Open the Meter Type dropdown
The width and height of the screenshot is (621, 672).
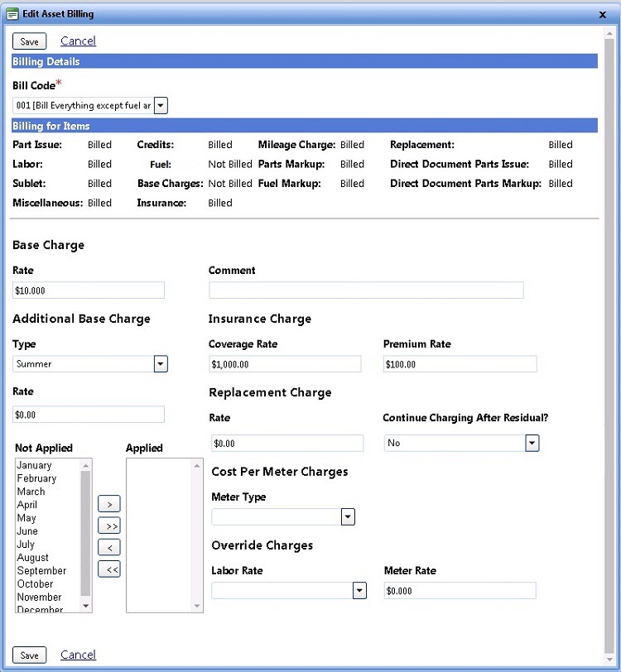point(348,517)
